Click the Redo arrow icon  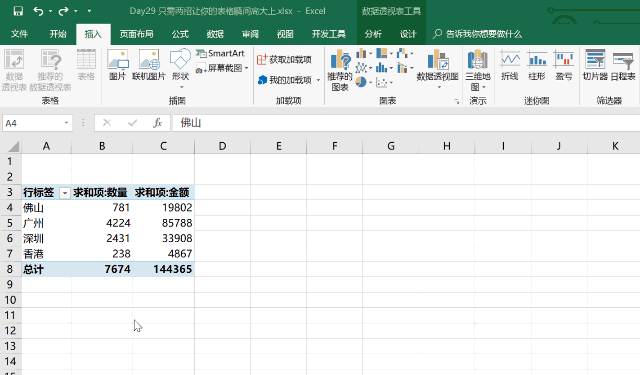[x=63, y=11]
